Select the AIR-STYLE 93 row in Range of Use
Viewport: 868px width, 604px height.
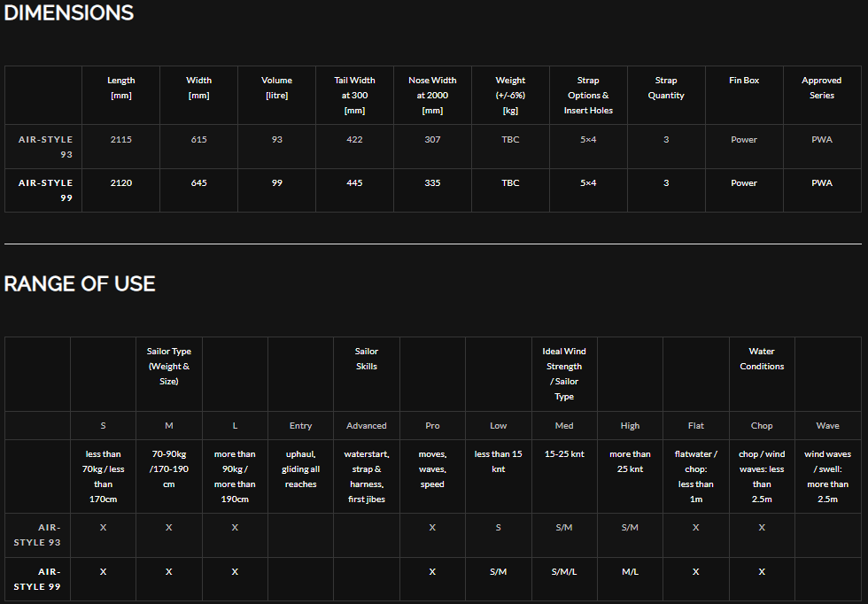coord(433,535)
